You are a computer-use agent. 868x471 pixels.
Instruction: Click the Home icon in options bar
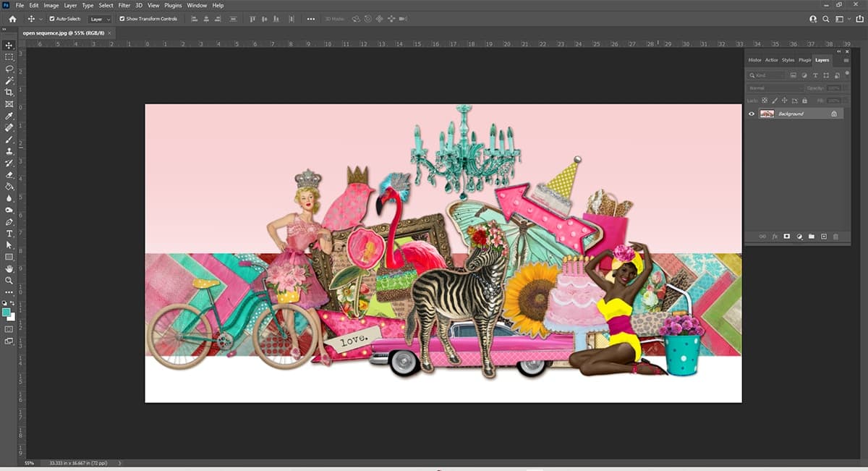(12, 19)
